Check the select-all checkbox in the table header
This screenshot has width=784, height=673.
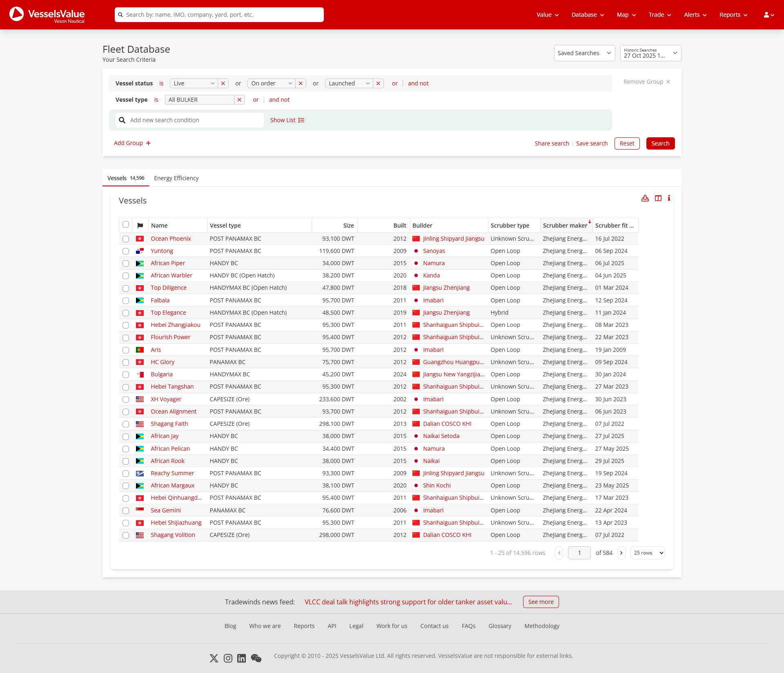click(x=125, y=224)
